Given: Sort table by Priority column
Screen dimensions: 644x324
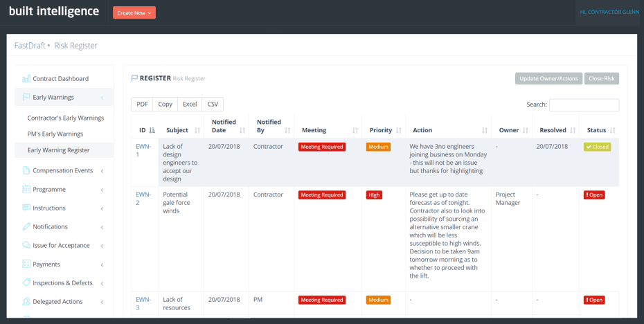Looking at the screenshot, I should tap(399, 130).
